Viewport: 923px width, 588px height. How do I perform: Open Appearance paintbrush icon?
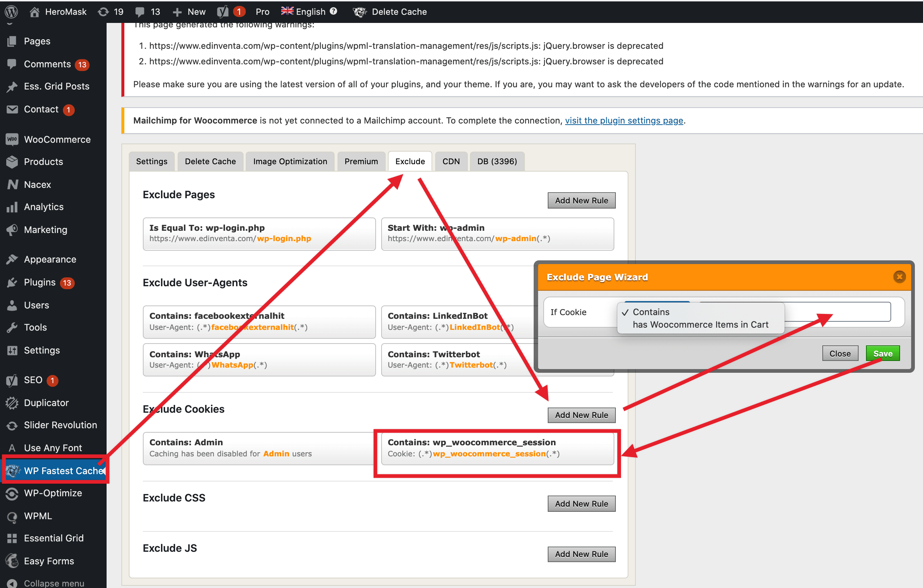(x=12, y=260)
